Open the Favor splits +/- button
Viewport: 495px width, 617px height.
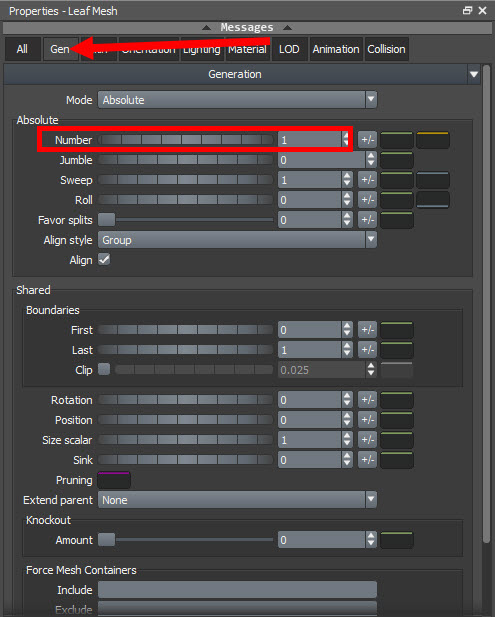pyautogui.click(x=367, y=220)
